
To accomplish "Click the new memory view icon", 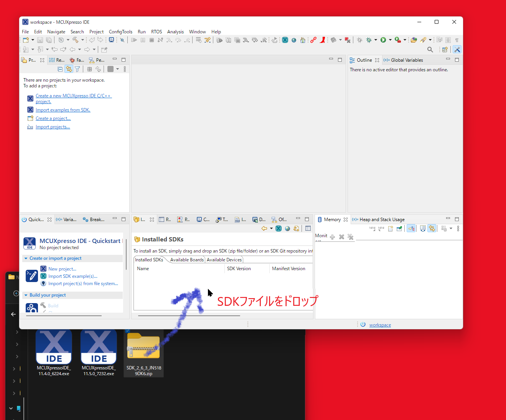I will 391,228.
